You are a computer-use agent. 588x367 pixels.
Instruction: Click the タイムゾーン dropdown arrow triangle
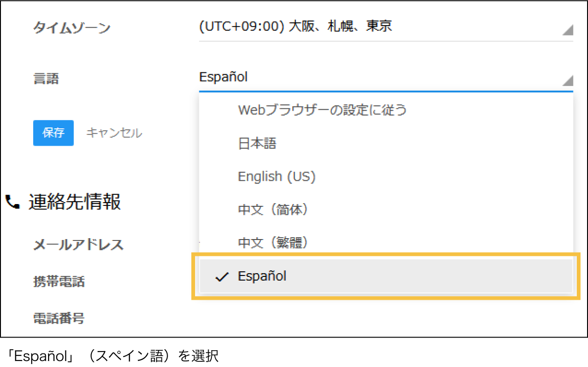[567, 31]
